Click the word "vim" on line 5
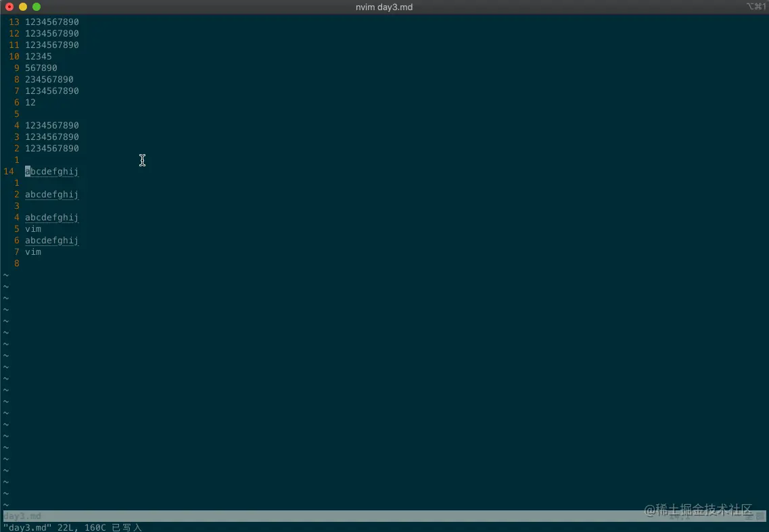 click(x=32, y=228)
